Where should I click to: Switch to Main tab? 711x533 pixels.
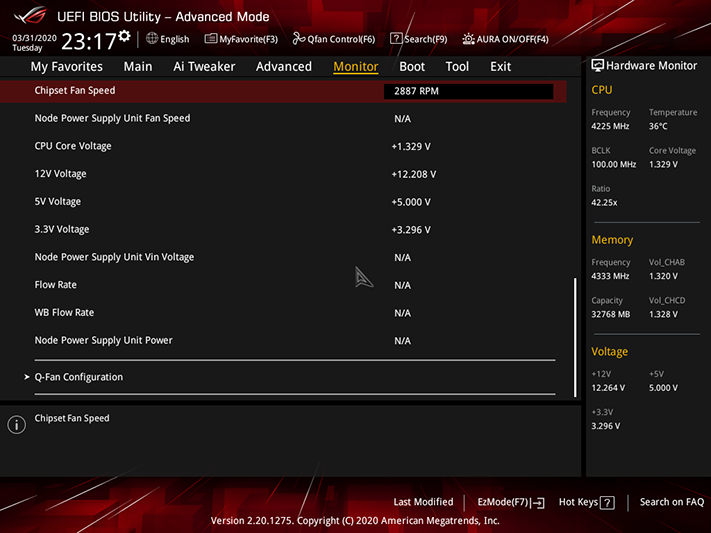(138, 67)
